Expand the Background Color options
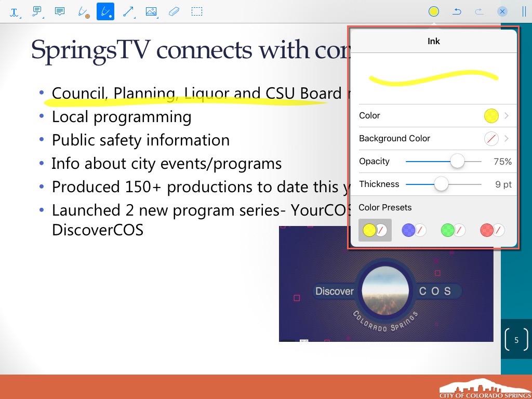This screenshot has width=532, height=399. (433, 139)
